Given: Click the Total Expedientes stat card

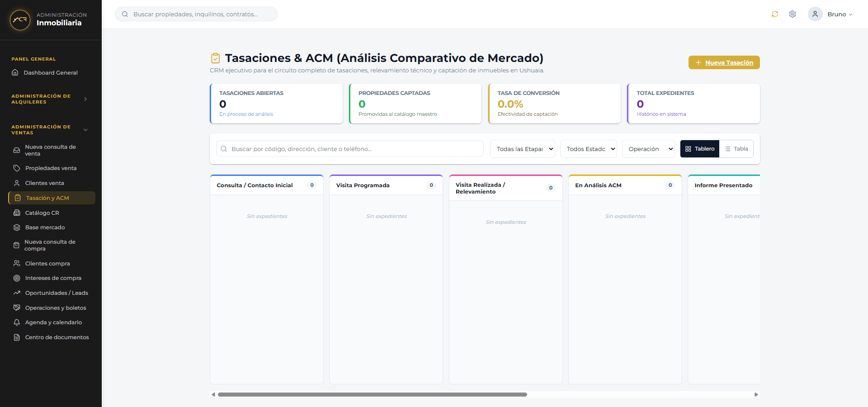Looking at the screenshot, I should point(693,104).
